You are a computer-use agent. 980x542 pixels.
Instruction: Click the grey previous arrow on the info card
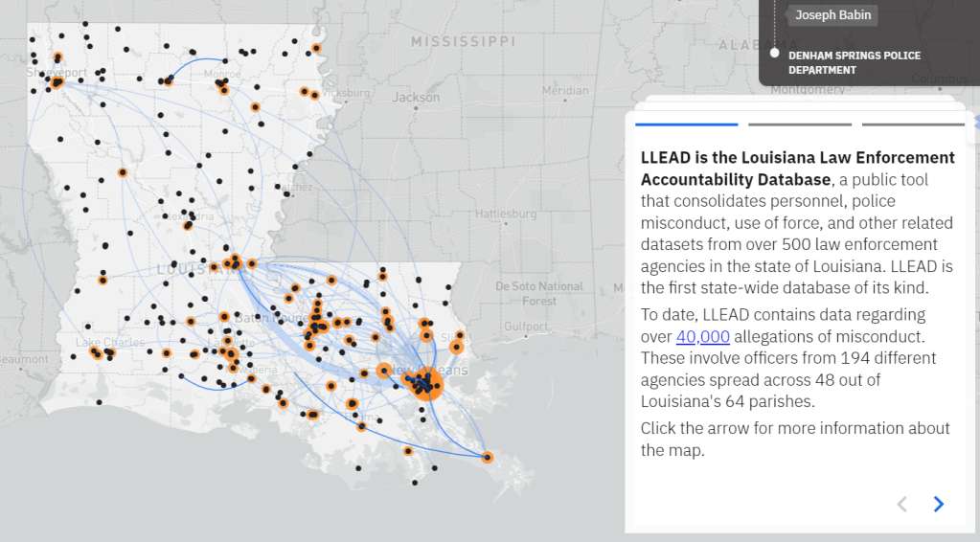click(901, 504)
